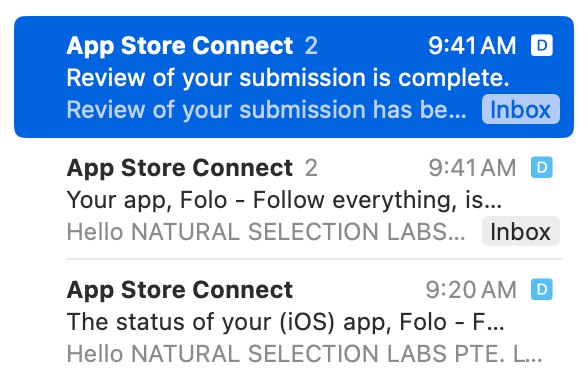Expand the thread count 2 on the Folo email

click(x=311, y=168)
